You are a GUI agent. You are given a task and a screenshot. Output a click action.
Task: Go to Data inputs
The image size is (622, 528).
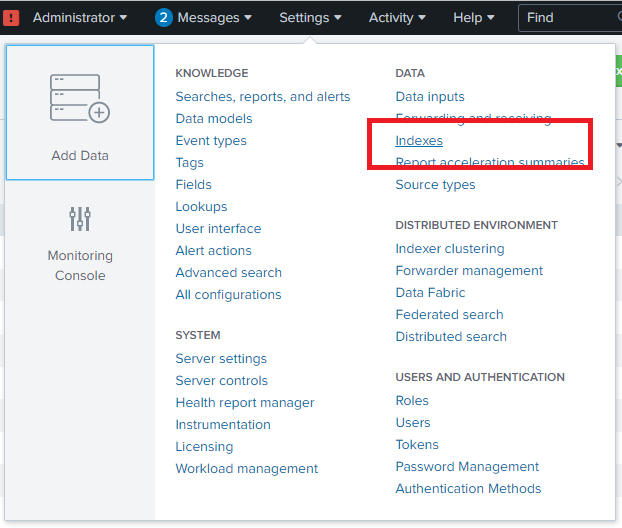pyautogui.click(x=430, y=97)
